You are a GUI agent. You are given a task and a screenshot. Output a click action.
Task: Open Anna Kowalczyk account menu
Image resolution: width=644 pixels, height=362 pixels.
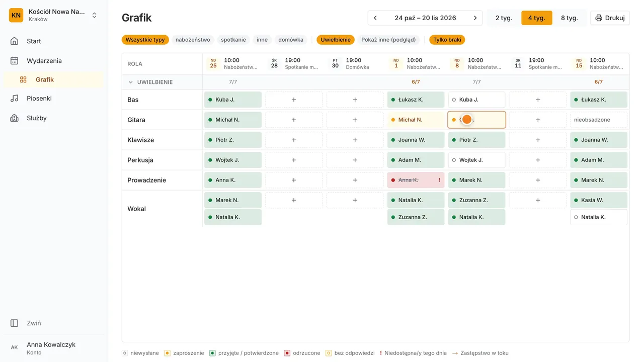(x=53, y=347)
